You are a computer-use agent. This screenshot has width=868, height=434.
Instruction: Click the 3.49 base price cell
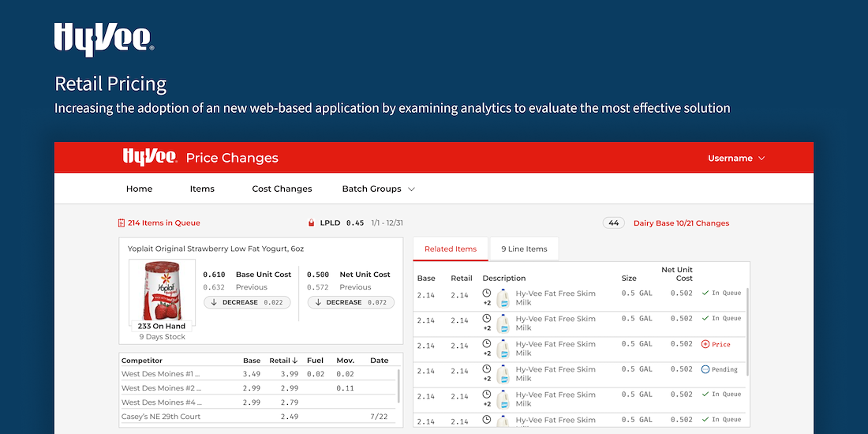[x=251, y=374]
